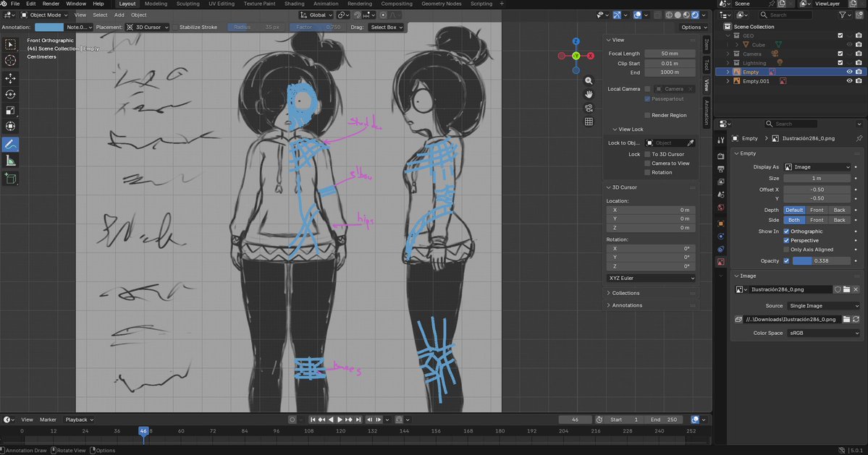The width and height of the screenshot is (868, 455).
Task: Open the Output properties tab
Action: [x=721, y=169]
